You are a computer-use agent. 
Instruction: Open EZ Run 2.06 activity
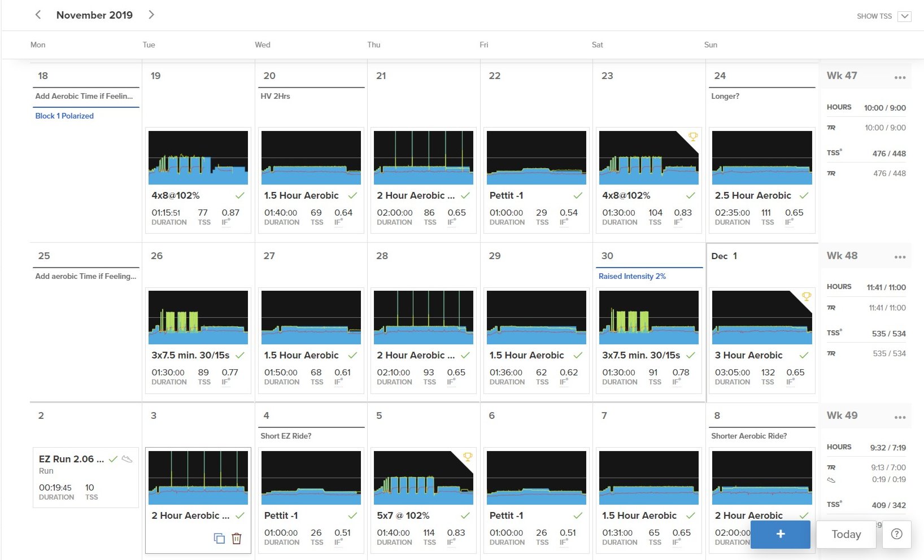[x=71, y=459]
